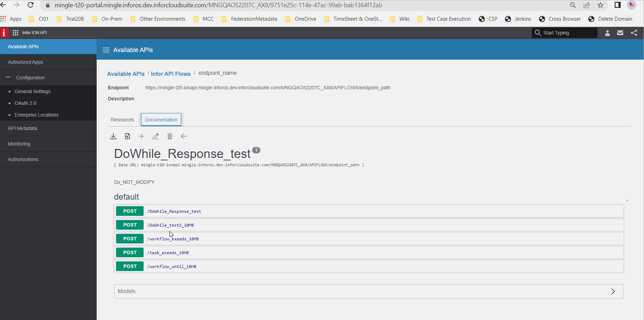Go back in browser history
The height and width of the screenshot is (320, 644).
tap(3, 5)
